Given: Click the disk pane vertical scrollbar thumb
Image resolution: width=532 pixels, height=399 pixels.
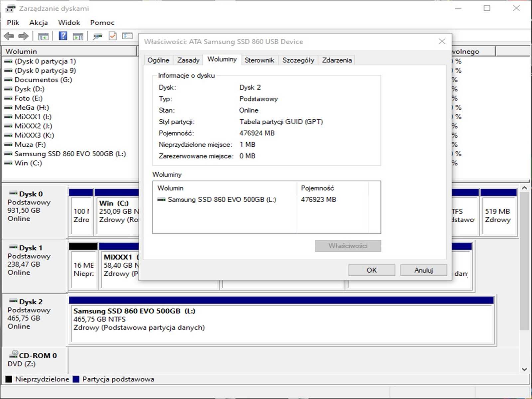Looking at the screenshot, I should [524, 261].
